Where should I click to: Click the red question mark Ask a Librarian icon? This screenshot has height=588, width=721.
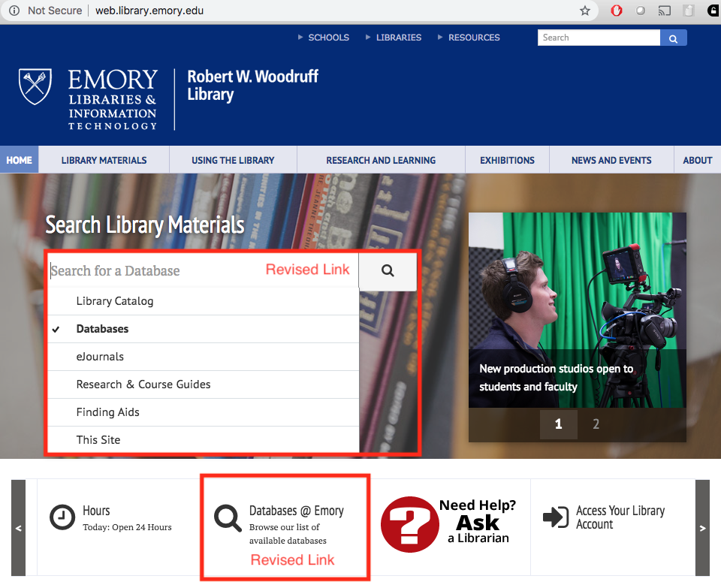409,524
